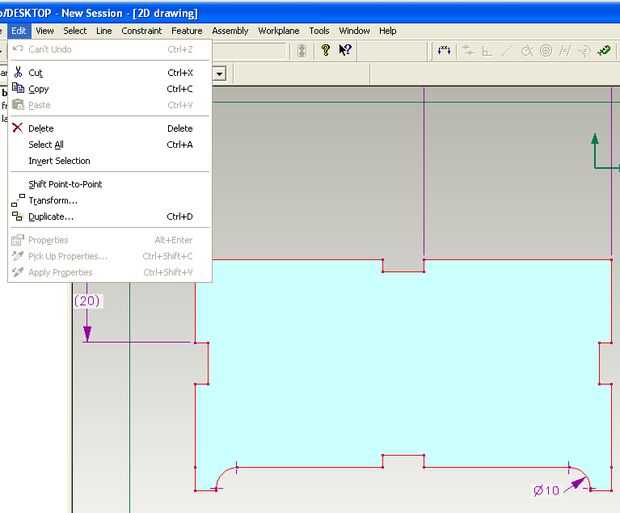The height and width of the screenshot is (513, 620).
Task: Click the scissors Cut icon
Action: pos(18,72)
